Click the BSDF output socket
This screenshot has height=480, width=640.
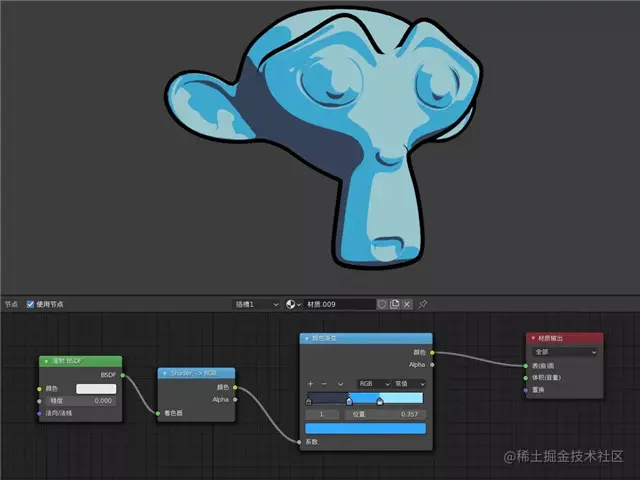[122, 375]
